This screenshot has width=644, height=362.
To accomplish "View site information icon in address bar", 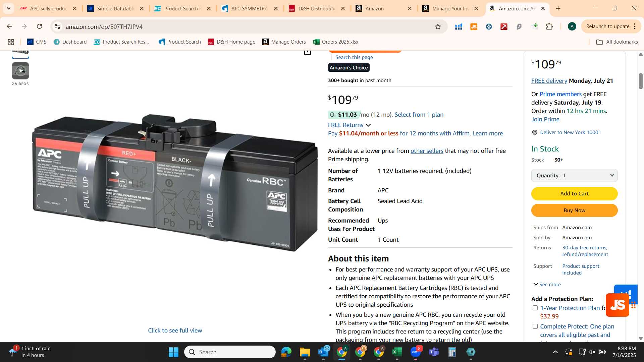I will pos(57,26).
